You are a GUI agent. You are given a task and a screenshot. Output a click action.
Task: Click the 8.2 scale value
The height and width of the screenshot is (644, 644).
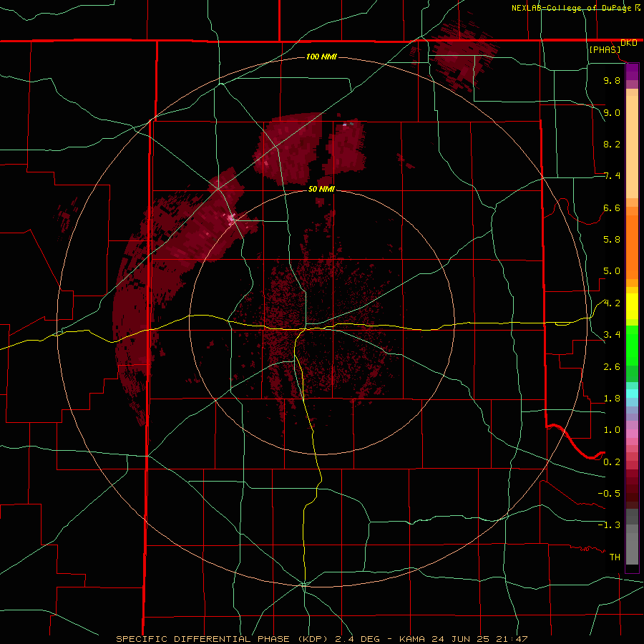pos(612,144)
